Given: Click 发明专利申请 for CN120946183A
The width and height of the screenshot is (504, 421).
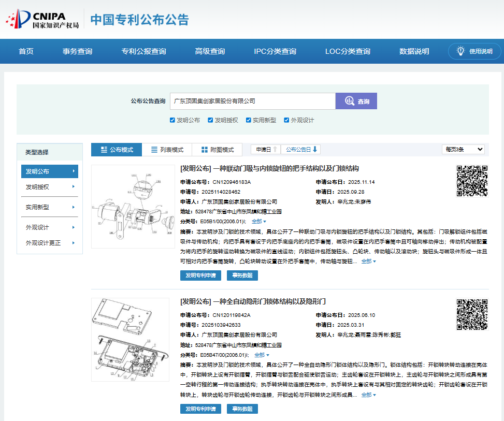Looking at the screenshot, I should (x=200, y=275).
